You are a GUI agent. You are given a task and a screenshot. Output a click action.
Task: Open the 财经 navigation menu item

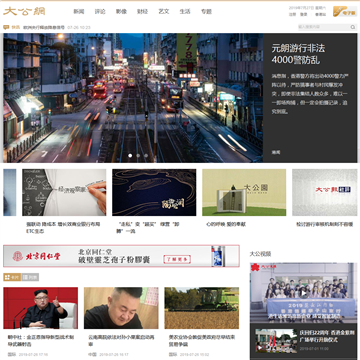(x=142, y=12)
